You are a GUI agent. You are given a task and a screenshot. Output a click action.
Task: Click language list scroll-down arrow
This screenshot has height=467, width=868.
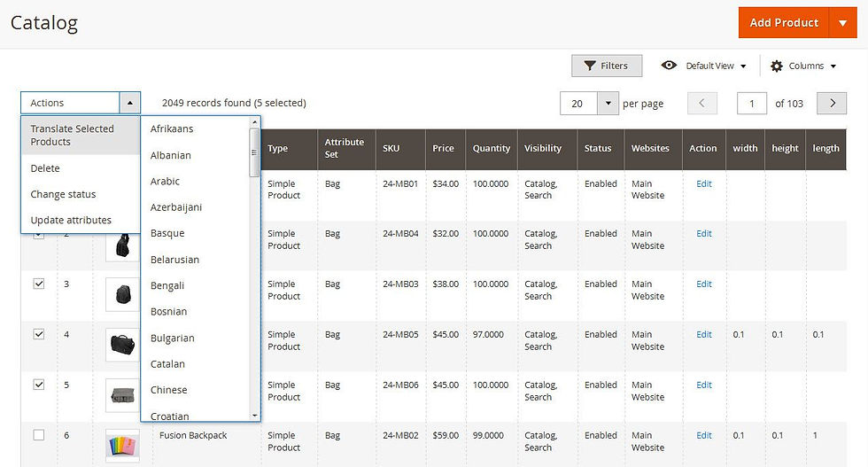point(255,416)
